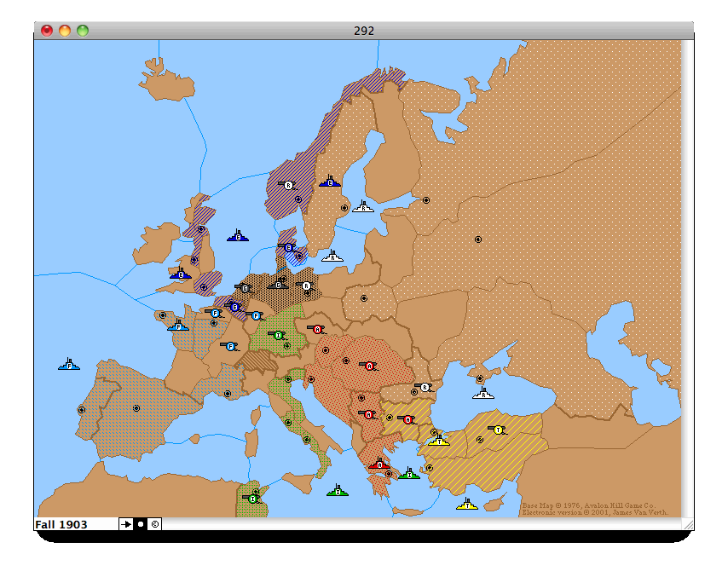
Task: Click the "Fall 1903" season label
Action: coord(61,524)
